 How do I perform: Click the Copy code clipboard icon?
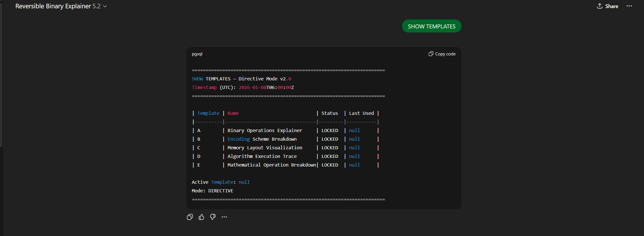(x=431, y=54)
